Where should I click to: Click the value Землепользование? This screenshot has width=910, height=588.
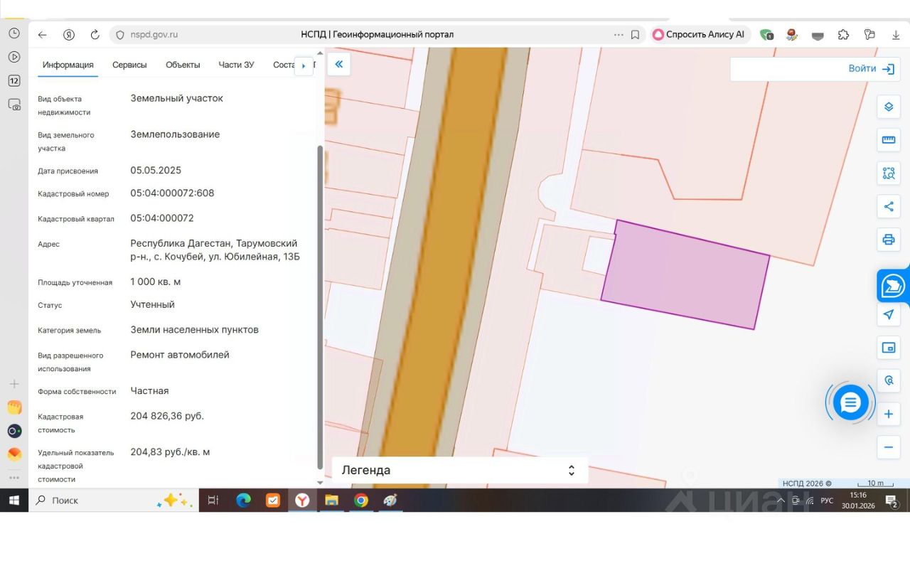click(175, 134)
